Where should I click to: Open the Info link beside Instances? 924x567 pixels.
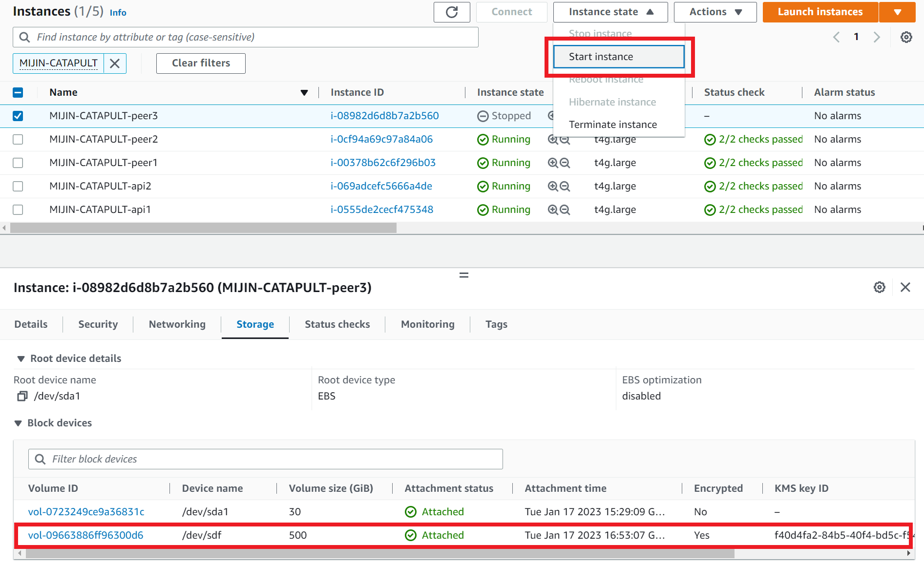tap(118, 13)
